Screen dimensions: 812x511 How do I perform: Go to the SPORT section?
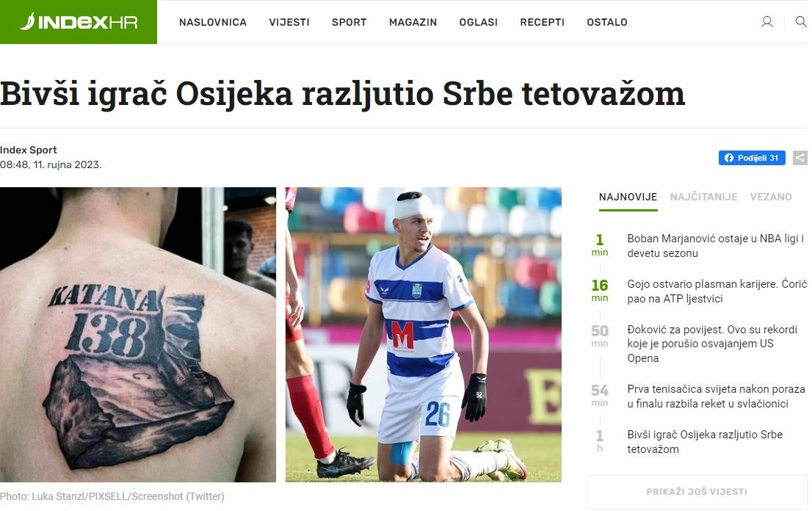pos(349,22)
